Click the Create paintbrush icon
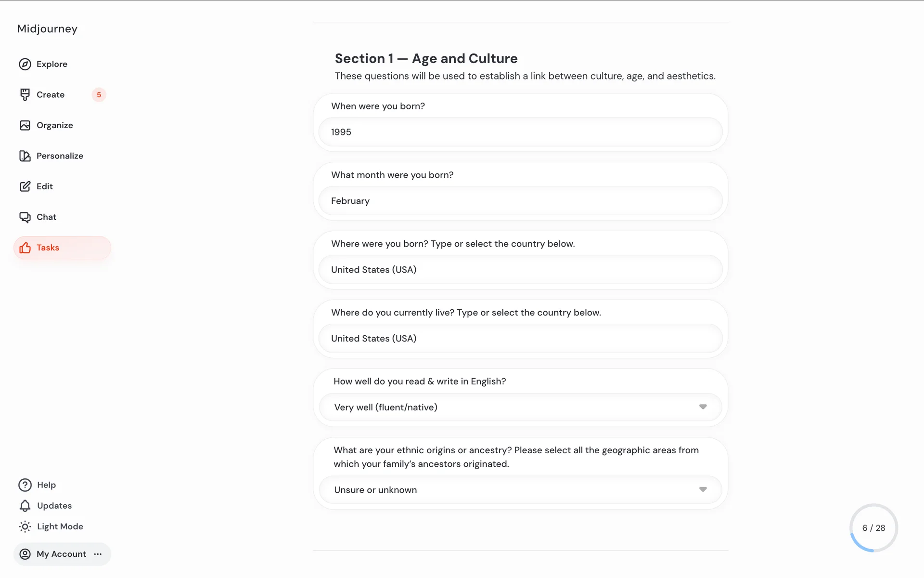This screenshot has width=924, height=578. point(25,95)
